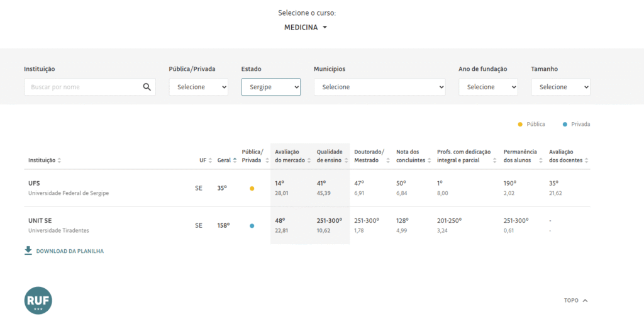Viewport: 644px width, 319px height.
Task: Sort table by Geral ranking
Action: pos(235,160)
